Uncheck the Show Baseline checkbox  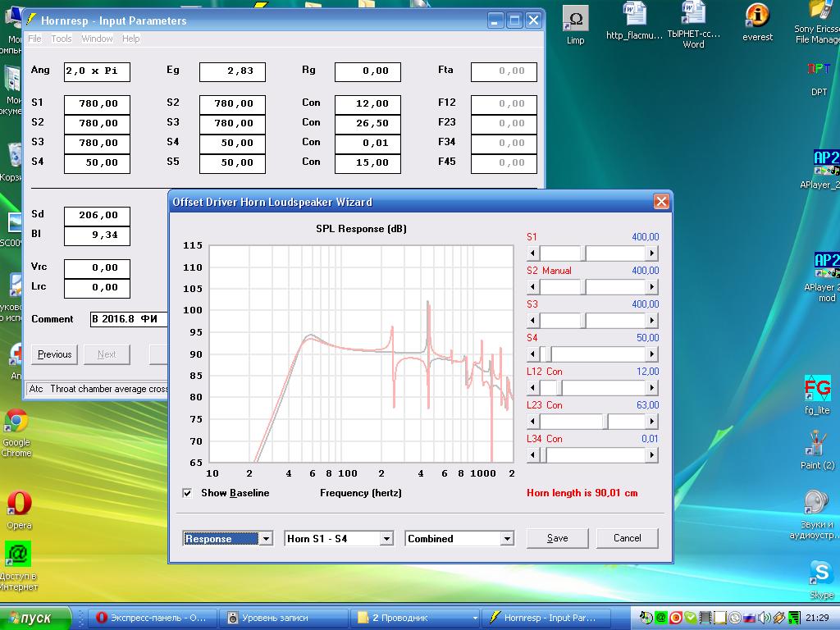point(187,493)
